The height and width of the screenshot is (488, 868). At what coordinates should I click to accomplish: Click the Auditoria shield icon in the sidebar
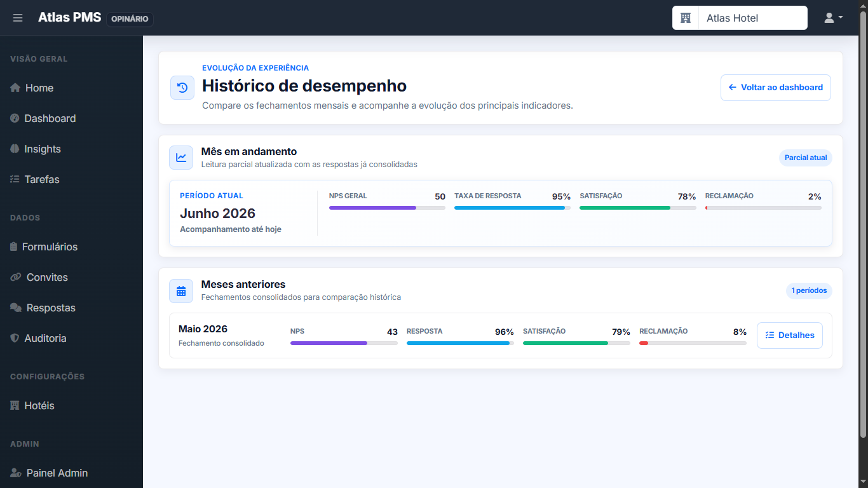(15, 338)
